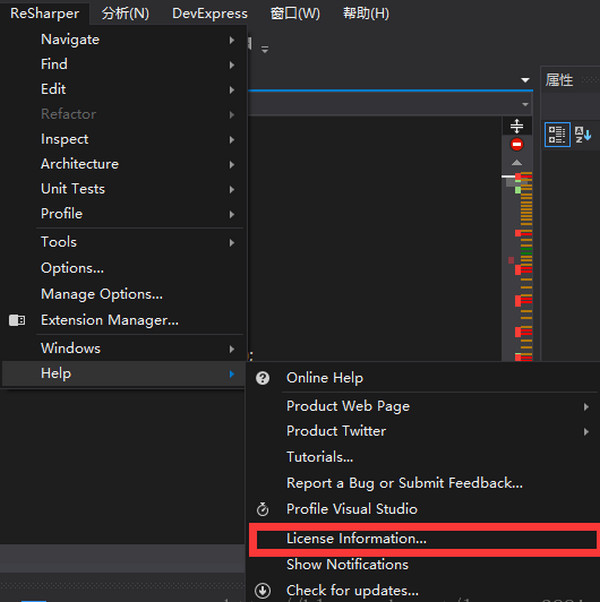Expand the Product Web Page submenu

pyautogui.click(x=586, y=407)
